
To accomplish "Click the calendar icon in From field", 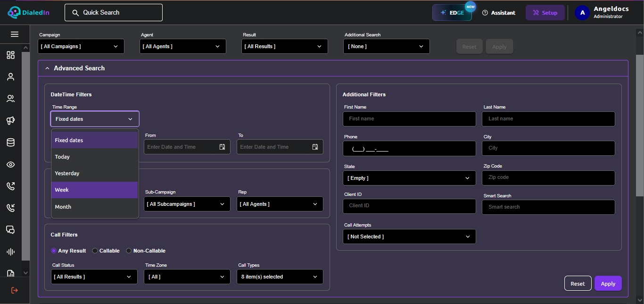I will 222,147.
